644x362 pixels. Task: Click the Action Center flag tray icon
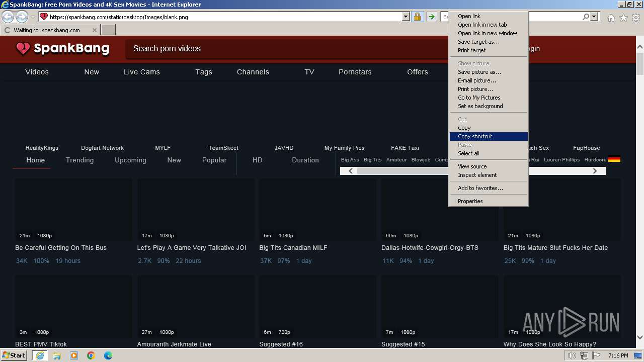coord(596,355)
